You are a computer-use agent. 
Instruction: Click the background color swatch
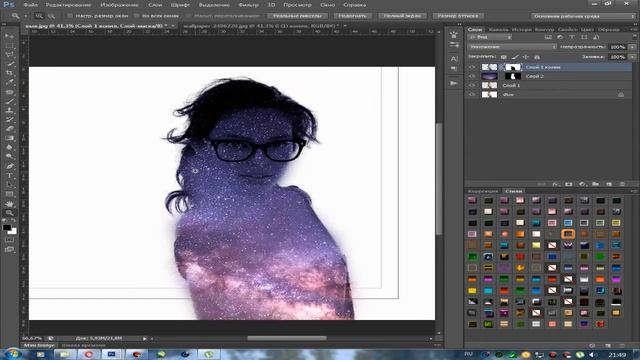pyautogui.click(x=13, y=231)
